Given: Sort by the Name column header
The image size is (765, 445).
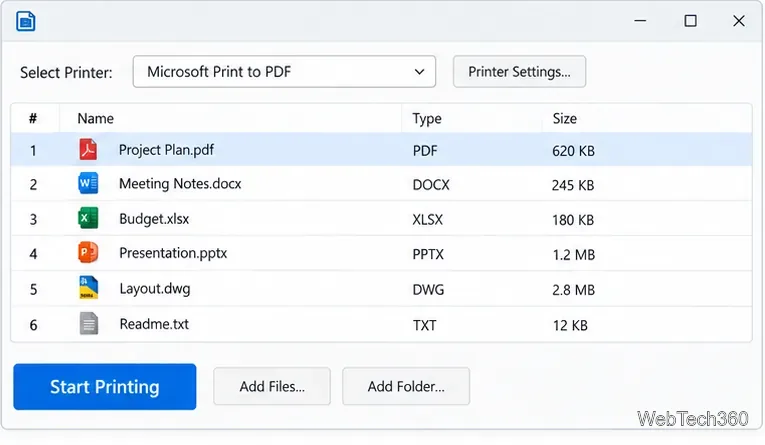Looking at the screenshot, I should (96, 119).
